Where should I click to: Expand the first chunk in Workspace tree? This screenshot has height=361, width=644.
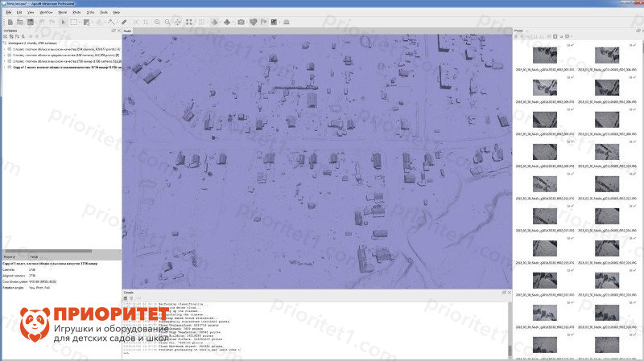tap(5, 49)
